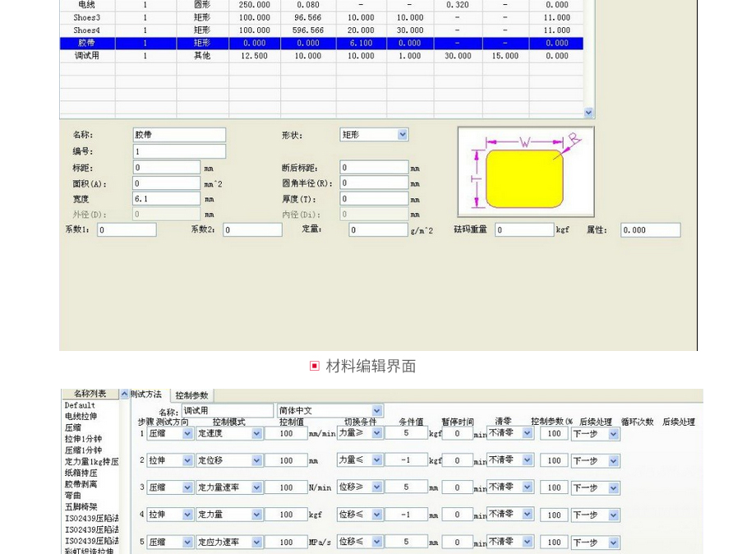756x554 pixels.
Task: Select 电线拉伸 in the name list
Action: coord(81,417)
